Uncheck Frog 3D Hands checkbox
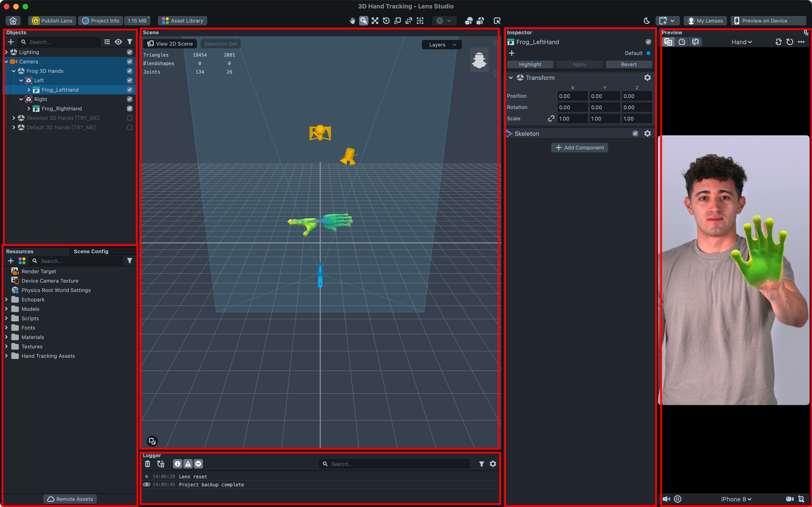This screenshot has height=507, width=812. click(129, 71)
